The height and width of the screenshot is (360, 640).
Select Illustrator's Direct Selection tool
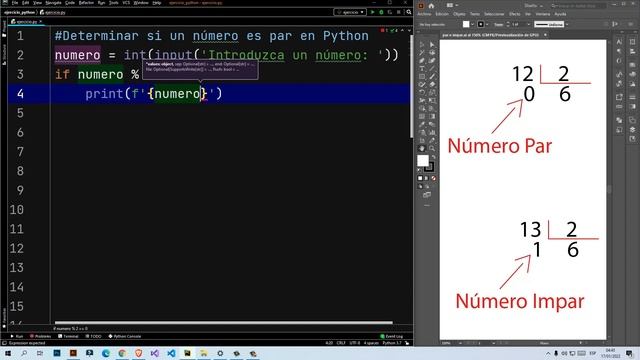click(x=432, y=44)
